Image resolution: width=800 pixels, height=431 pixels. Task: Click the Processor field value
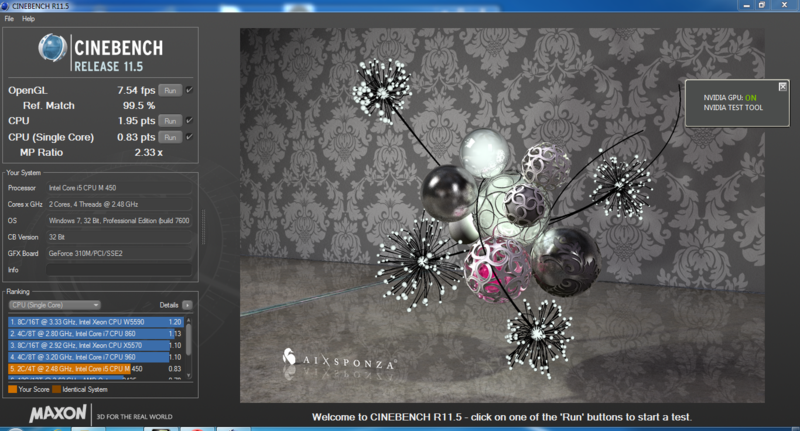[119, 188]
